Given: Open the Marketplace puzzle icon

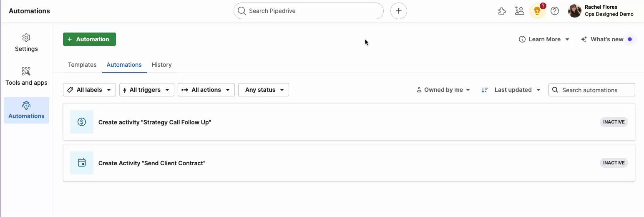Looking at the screenshot, I should tap(502, 11).
